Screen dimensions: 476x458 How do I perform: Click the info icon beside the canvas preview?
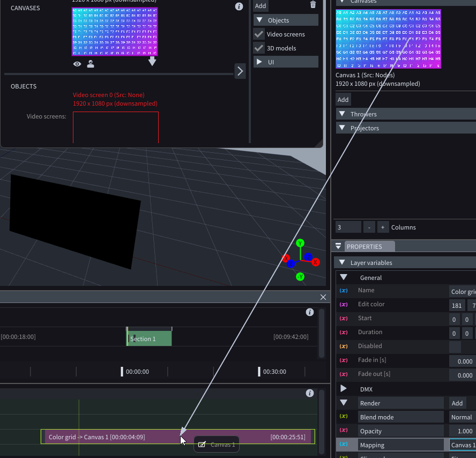(x=239, y=6)
